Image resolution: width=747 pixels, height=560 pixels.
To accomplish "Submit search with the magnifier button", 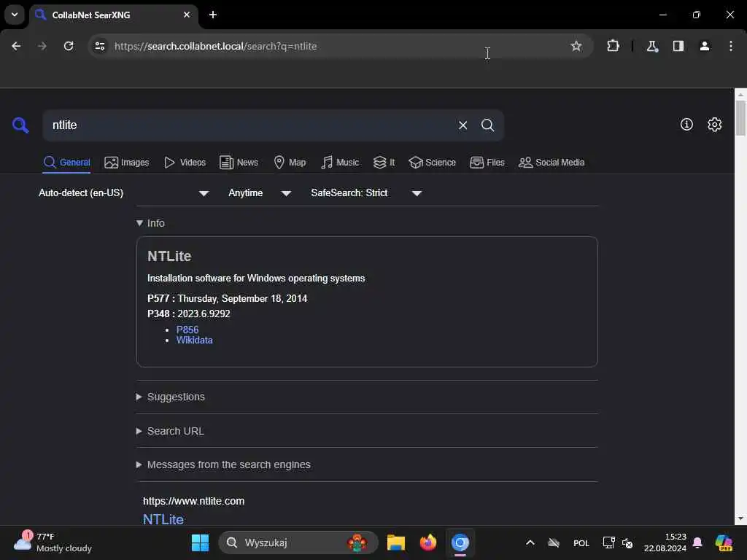I will tap(487, 125).
